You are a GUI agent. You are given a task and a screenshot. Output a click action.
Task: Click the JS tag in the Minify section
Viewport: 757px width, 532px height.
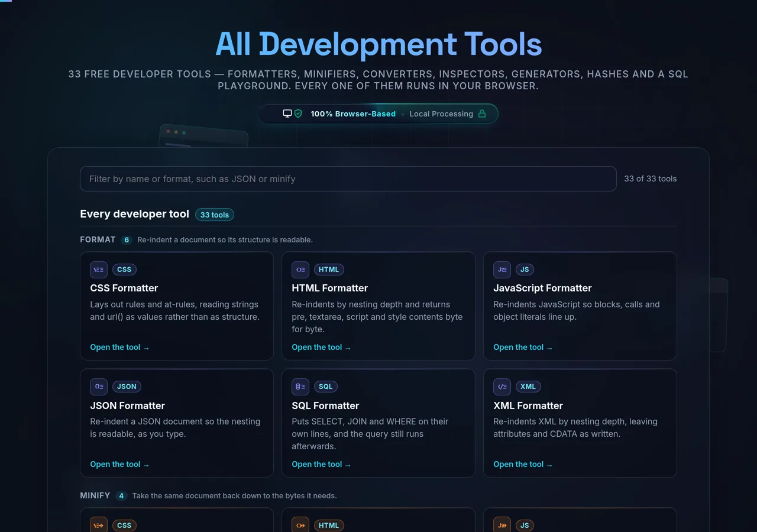point(525,525)
